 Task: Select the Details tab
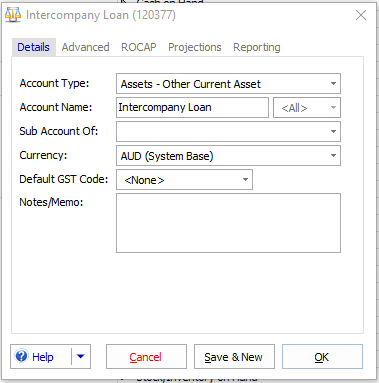coord(33,47)
